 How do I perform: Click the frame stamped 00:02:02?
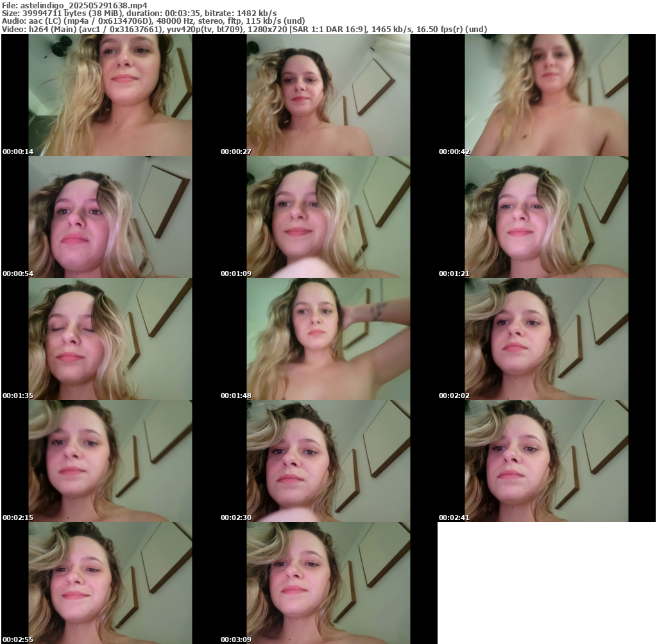547,339
